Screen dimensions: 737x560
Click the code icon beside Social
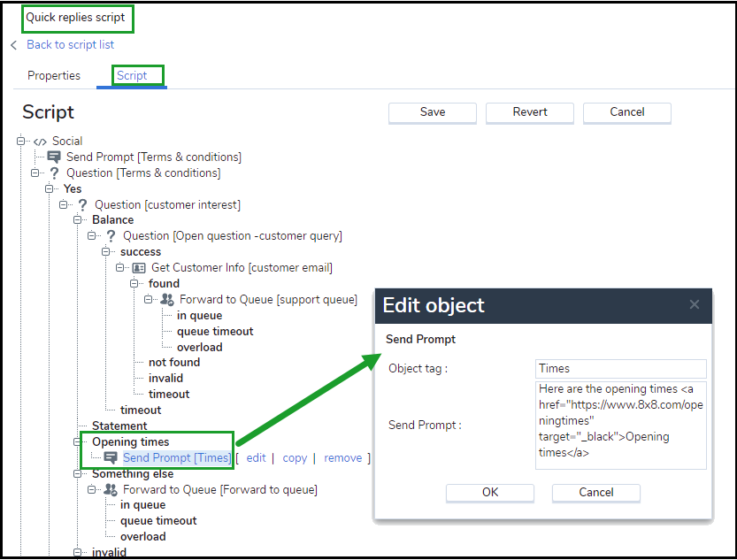pos(40,142)
